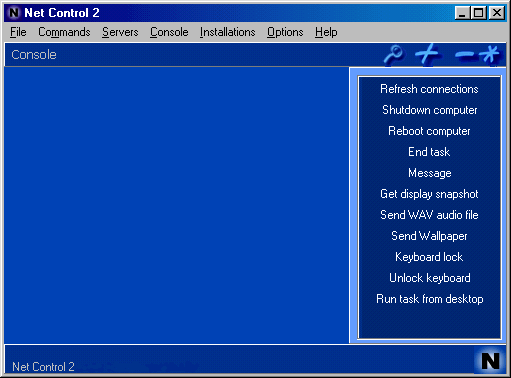
Task: Click the plus add icon
Action: (429, 54)
